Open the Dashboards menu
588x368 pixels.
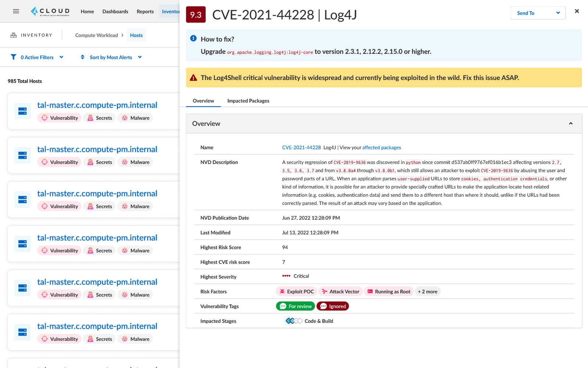[x=115, y=11]
